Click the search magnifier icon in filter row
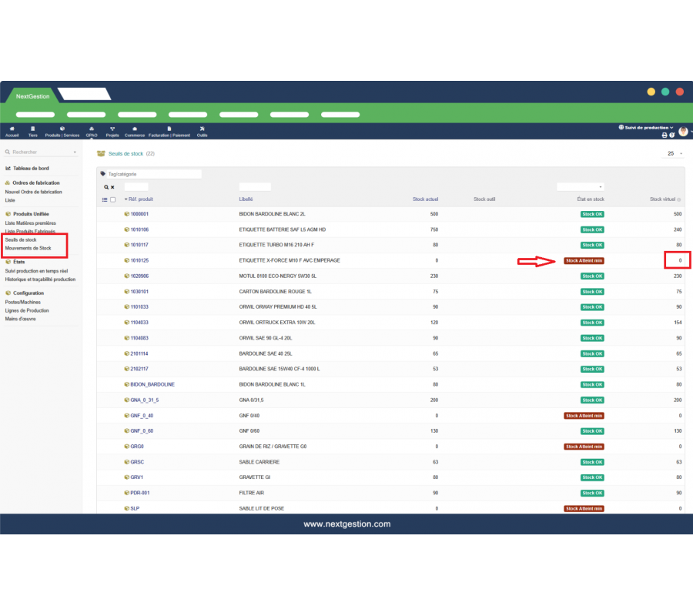The height and width of the screenshot is (616, 693). pyautogui.click(x=106, y=187)
